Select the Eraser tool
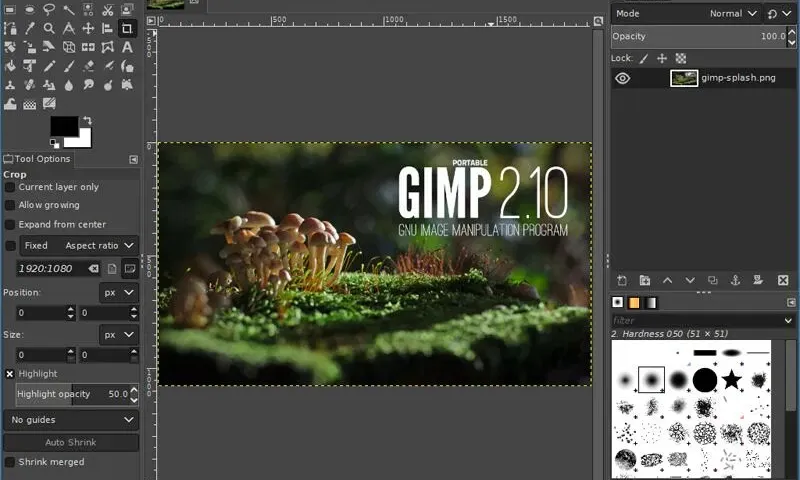The width and height of the screenshot is (800, 480). coord(88,66)
